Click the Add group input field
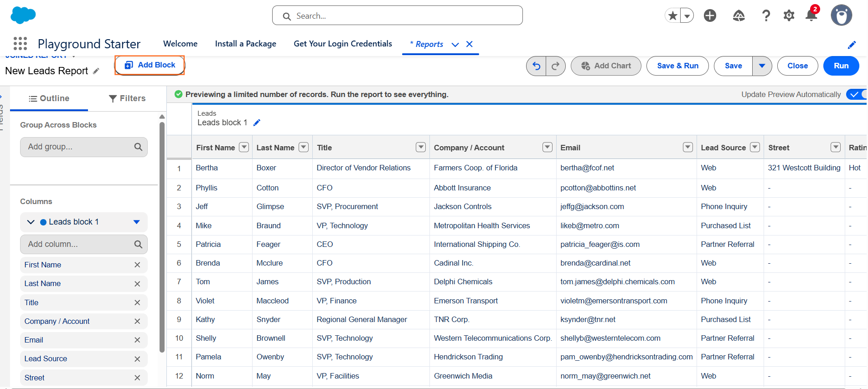 (x=84, y=147)
